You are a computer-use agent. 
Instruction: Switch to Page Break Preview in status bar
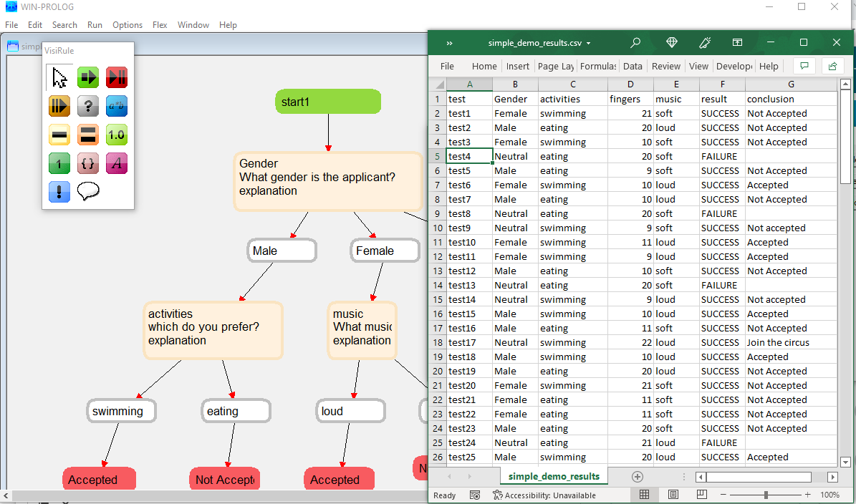[x=702, y=495]
